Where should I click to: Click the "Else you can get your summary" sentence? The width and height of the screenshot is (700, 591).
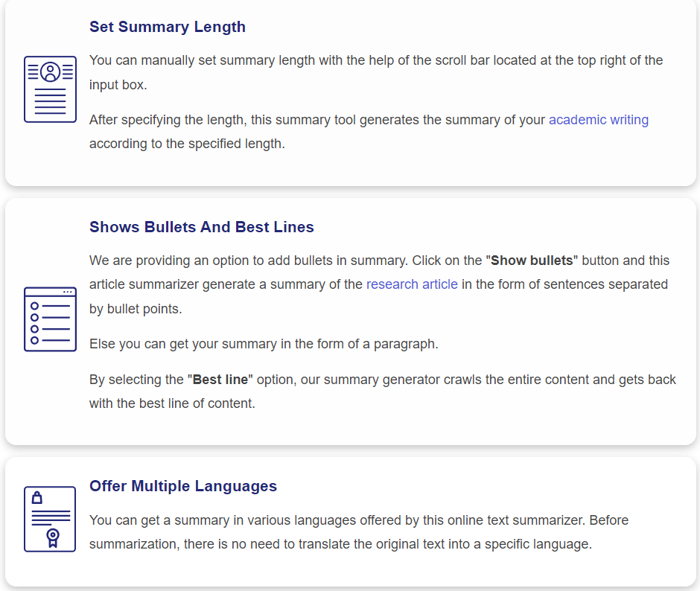(264, 344)
